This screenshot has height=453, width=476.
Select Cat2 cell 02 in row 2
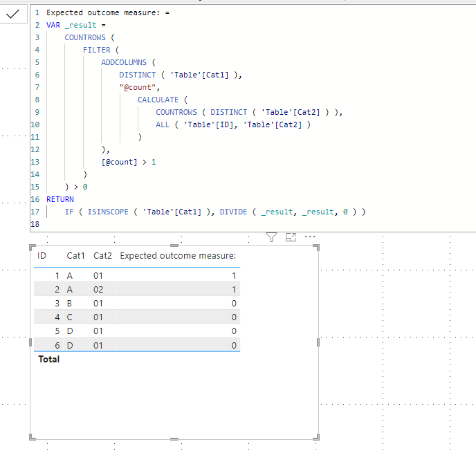[98, 290]
